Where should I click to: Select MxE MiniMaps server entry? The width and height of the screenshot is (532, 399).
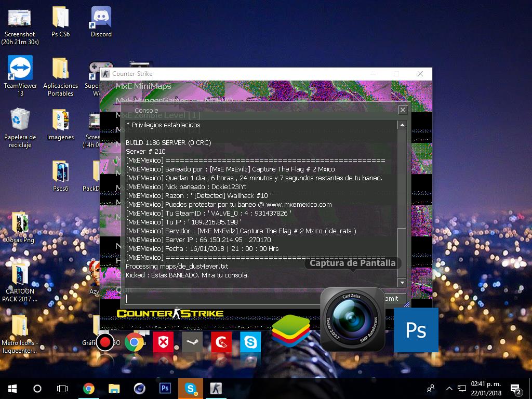[143, 86]
